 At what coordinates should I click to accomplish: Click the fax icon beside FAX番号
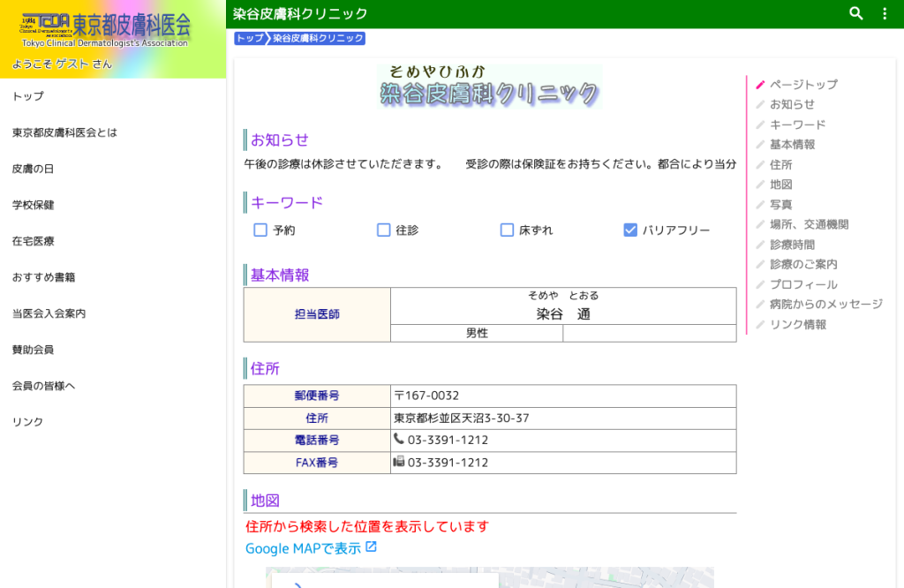398,462
